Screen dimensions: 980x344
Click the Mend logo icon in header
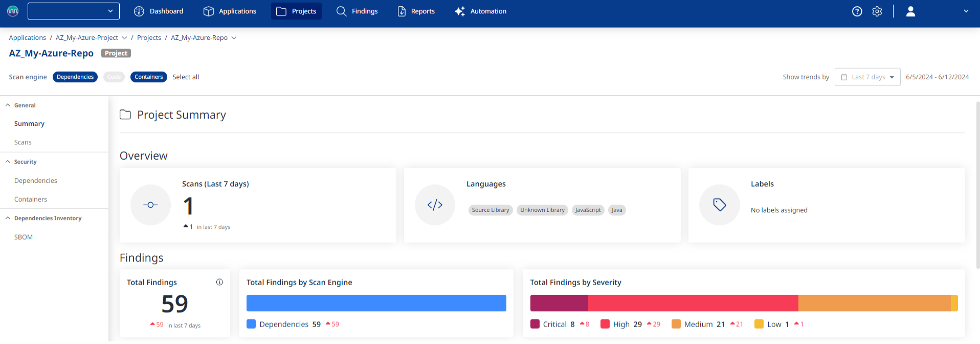(x=13, y=11)
